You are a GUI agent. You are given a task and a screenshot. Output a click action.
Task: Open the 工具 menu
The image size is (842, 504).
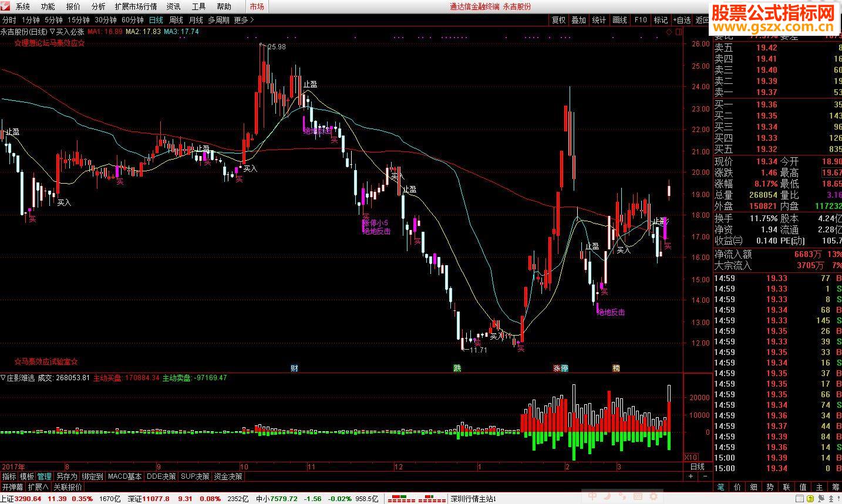point(199,6)
